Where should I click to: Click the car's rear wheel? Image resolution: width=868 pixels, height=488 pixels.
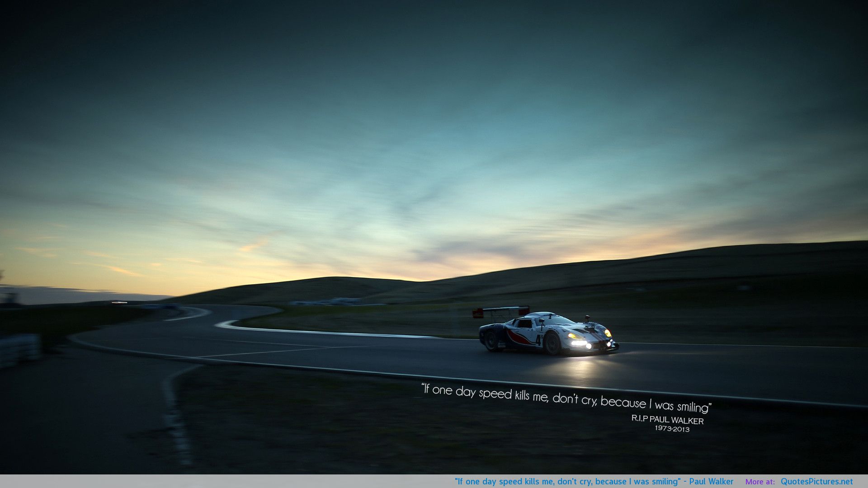pos(491,341)
